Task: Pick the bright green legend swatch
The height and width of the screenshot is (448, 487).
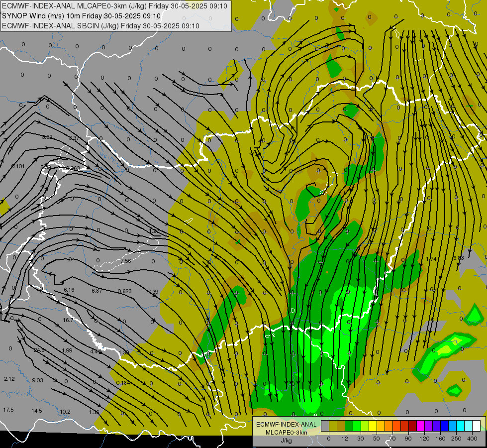Action: click(x=357, y=426)
